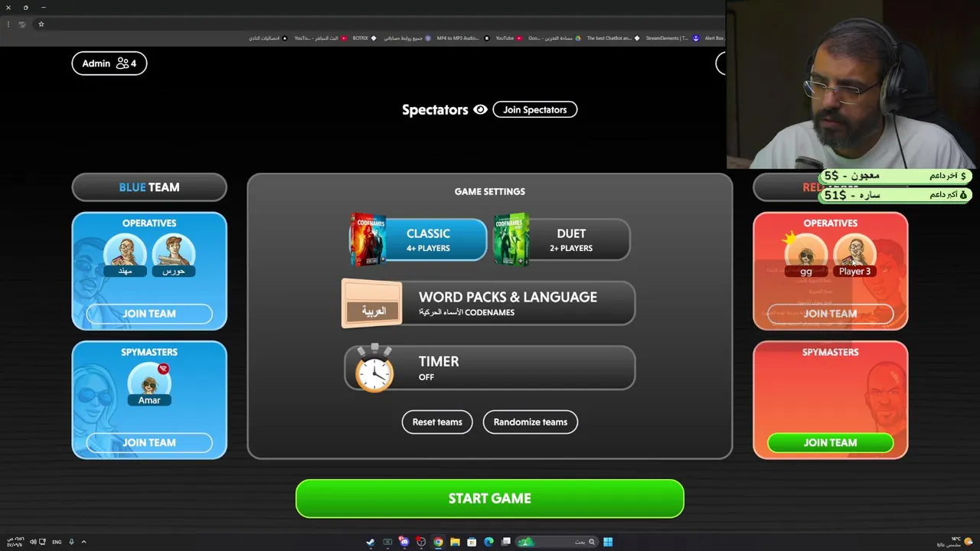Image resolution: width=980 pixels, height=551 pixels.
Task: Open the StreamElements bookmark
Action: [x=671, y=37]
